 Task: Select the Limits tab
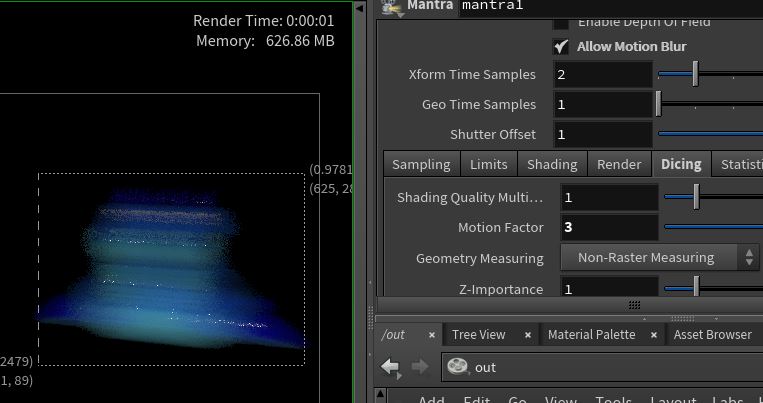tap(488, 164)
